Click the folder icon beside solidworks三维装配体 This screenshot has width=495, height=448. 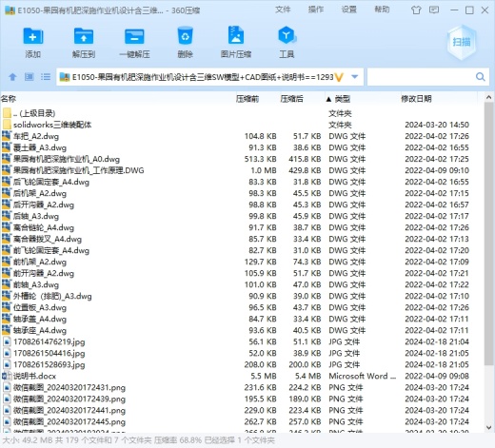pos(7,125)
